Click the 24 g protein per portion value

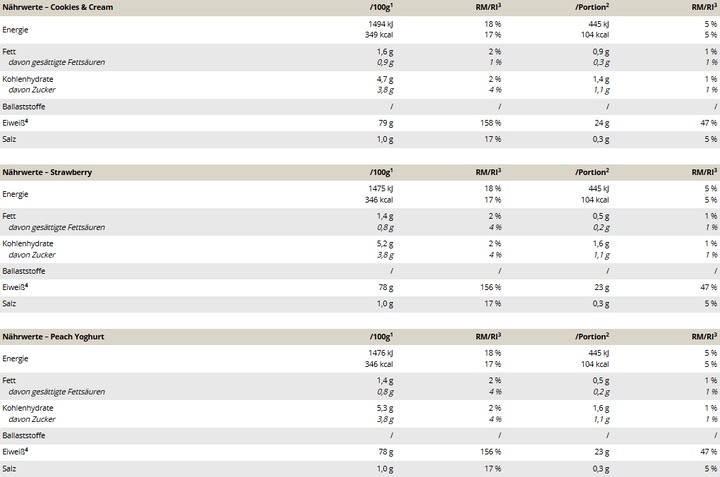click(602, 123)
